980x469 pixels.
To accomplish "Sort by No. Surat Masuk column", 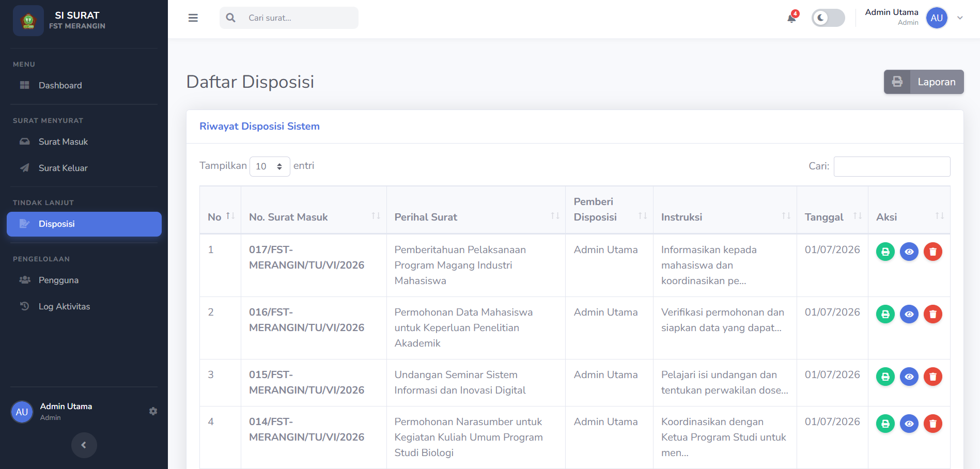I will 314,210.
